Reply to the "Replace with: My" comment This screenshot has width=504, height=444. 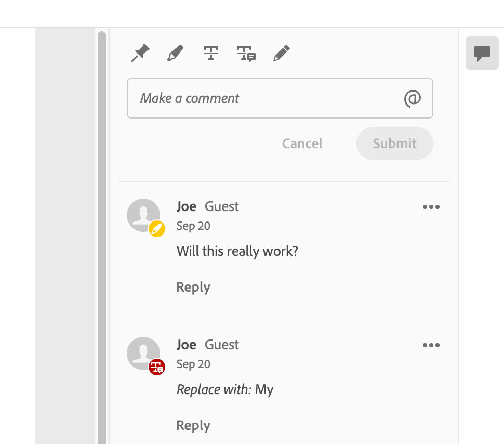(x=193, y=425)
